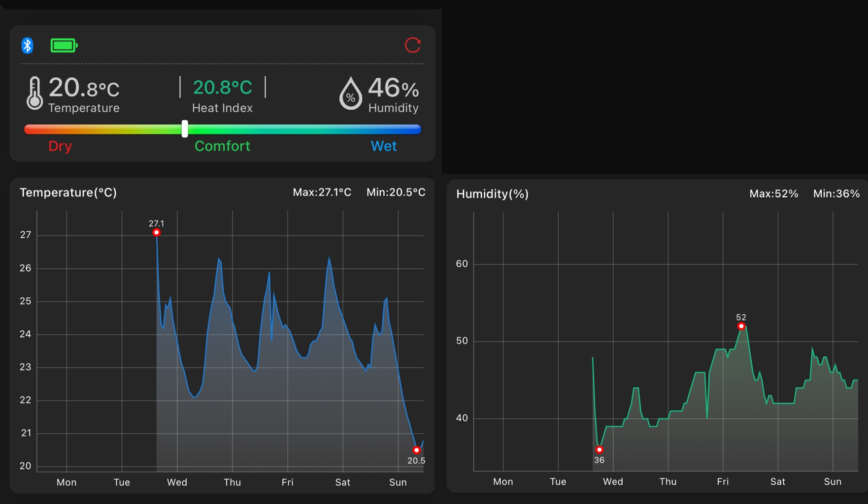This screenshot has height=504, width=868.
Task: Click Min:36% in humidity chart header
Action: tap(836, 194)
